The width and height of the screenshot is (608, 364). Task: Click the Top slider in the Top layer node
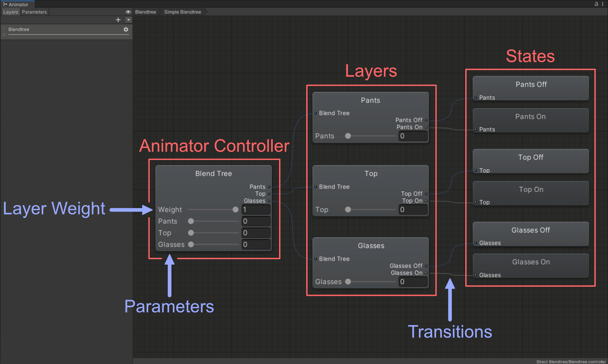(370, 209)
